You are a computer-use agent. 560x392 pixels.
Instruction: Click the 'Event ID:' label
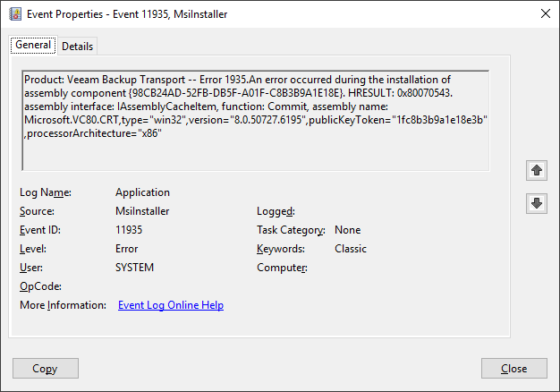40,230
